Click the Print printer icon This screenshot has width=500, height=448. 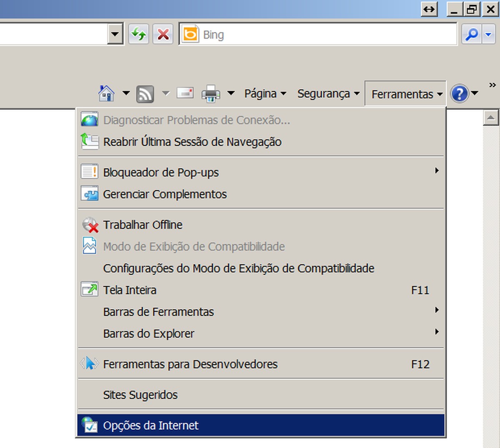pos(211,94)
